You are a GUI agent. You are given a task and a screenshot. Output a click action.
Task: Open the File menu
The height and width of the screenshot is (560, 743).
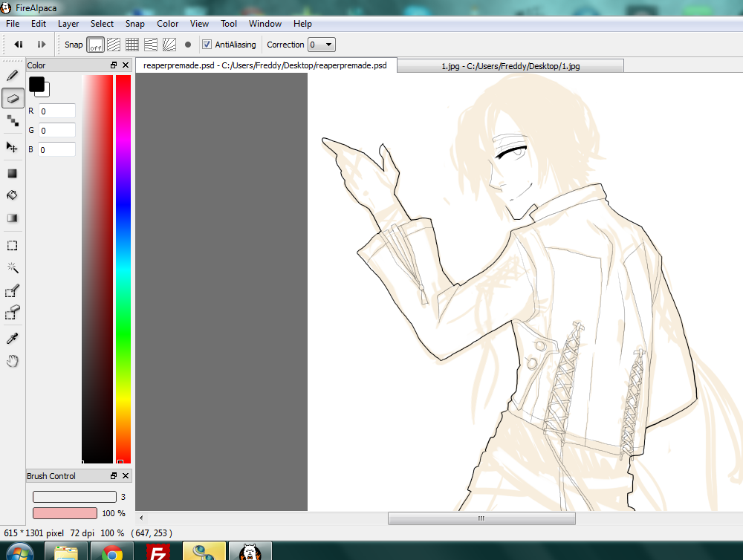[x=13, y=24]
